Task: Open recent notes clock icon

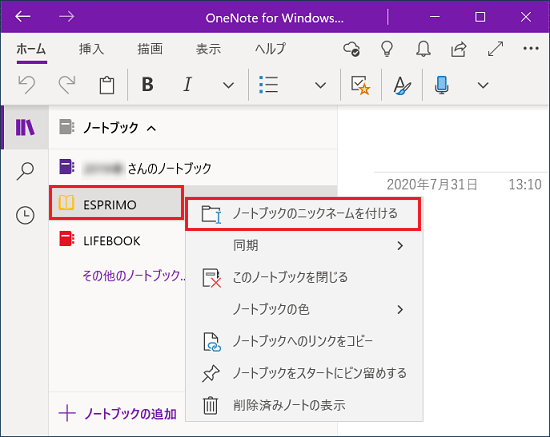Action: click(25, 215)
